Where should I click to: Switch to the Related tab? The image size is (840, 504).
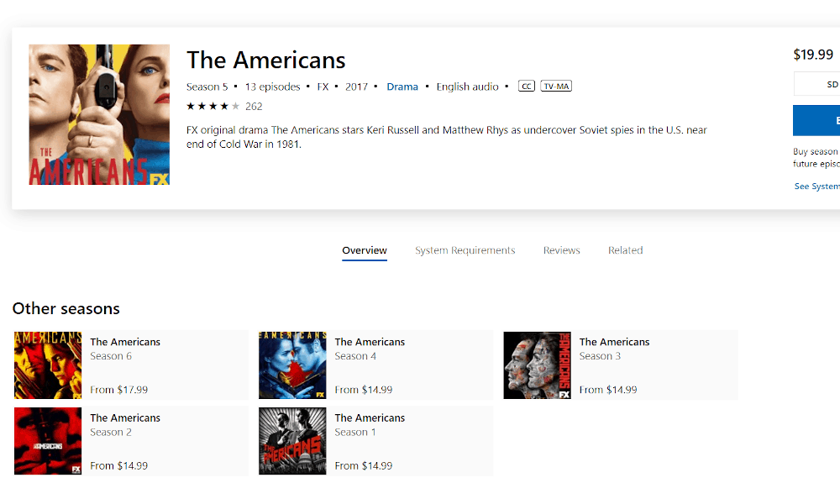click(x=625, y=250)
